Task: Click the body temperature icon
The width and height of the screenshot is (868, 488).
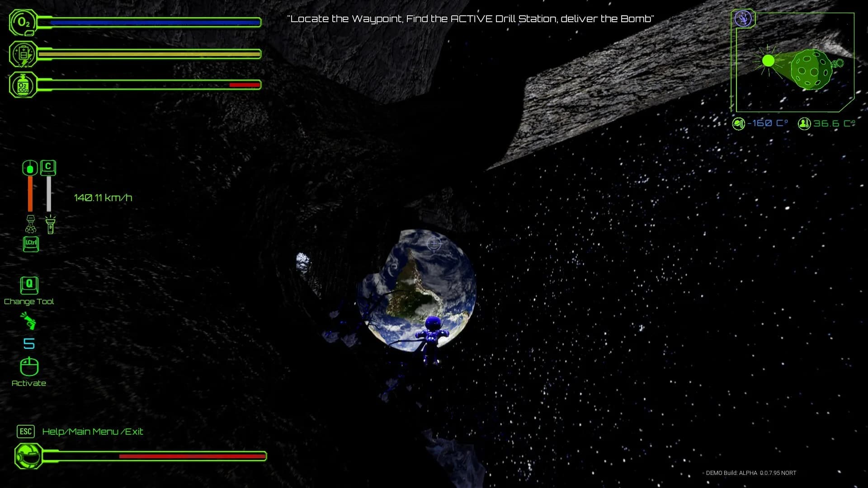Action: [x=804, y=123]
